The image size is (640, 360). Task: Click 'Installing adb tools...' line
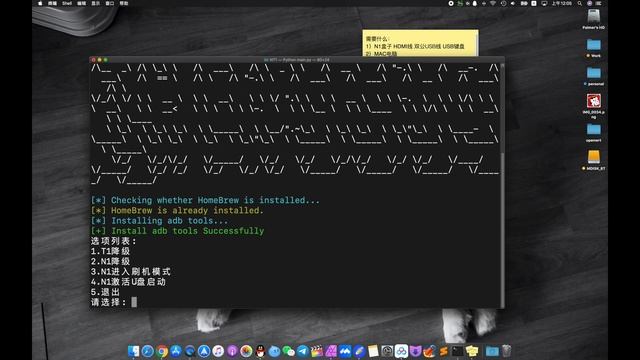160,220
